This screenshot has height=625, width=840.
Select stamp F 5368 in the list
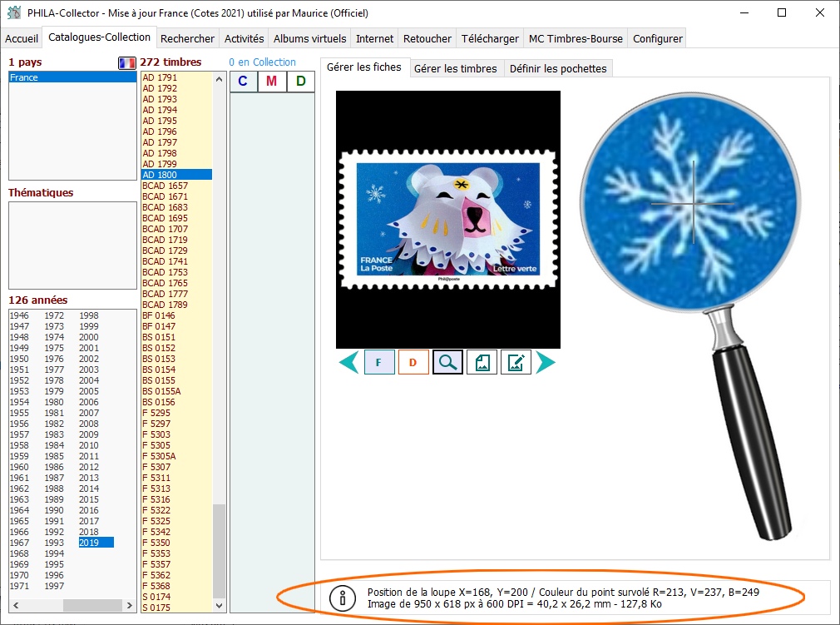[177, 586]
